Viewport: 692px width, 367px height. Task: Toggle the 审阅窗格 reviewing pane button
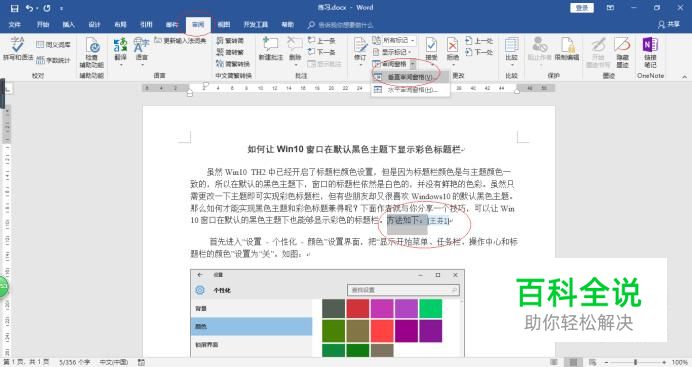[390, 64]
